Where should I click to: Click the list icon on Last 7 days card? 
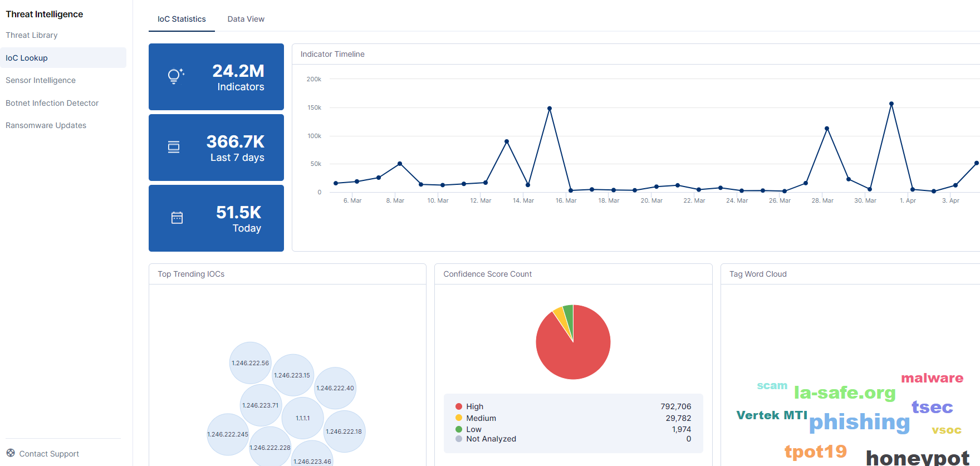pos(174,147)
